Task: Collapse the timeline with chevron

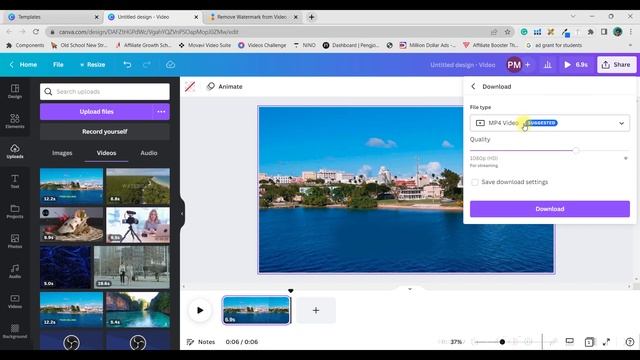Action: pyautogui.click(x=410, y=289)
